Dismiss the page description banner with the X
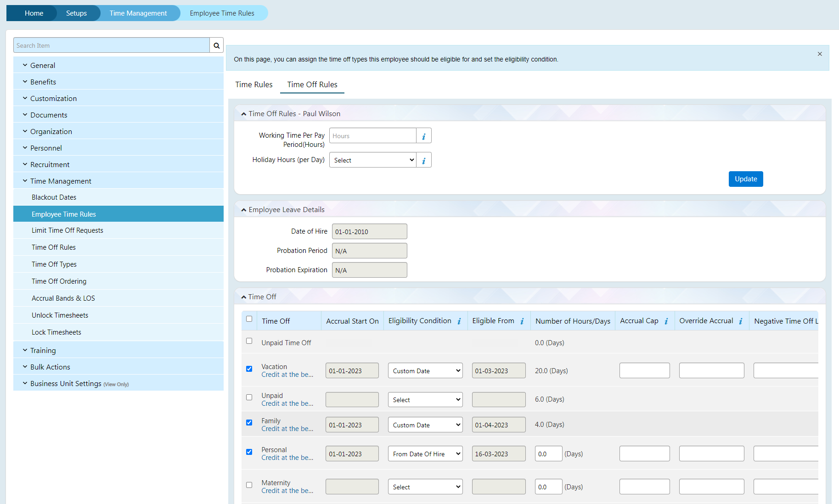The height and width of the screenshot is (504, 839). (x=819, y=54)
